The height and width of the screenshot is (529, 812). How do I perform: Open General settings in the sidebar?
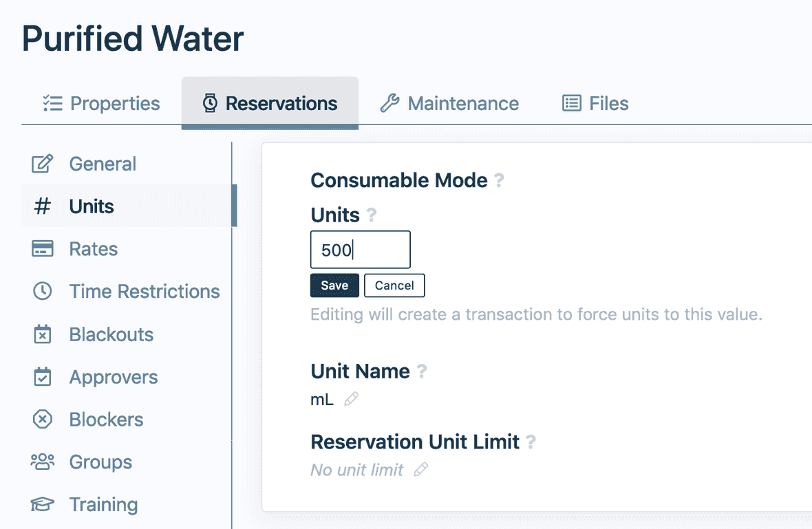103,164
